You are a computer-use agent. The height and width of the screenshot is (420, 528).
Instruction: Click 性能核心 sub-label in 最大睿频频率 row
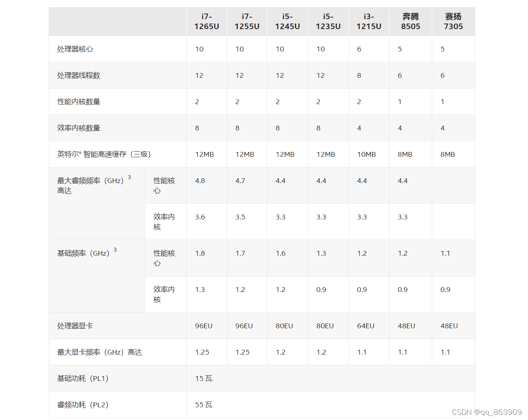(164, 185)
